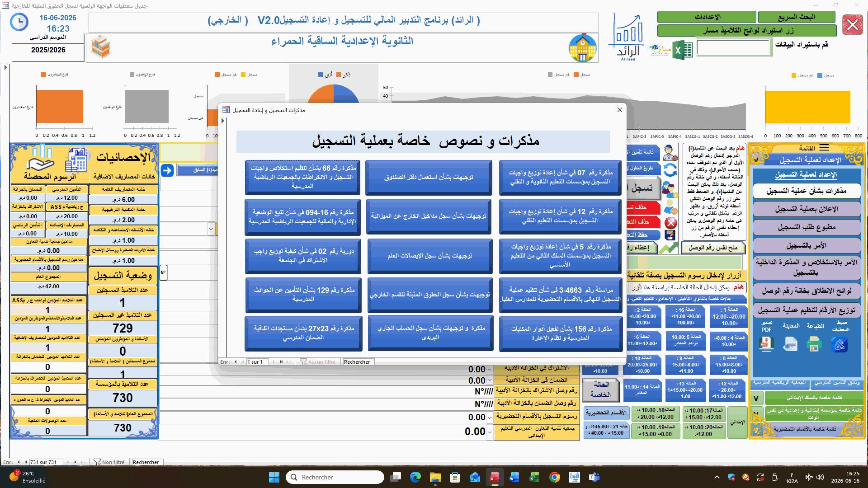Open memo رقم 66 about sports association fees
Viewport: 868px width, 488px height.
pyautogui.click(x=302, y=177)
